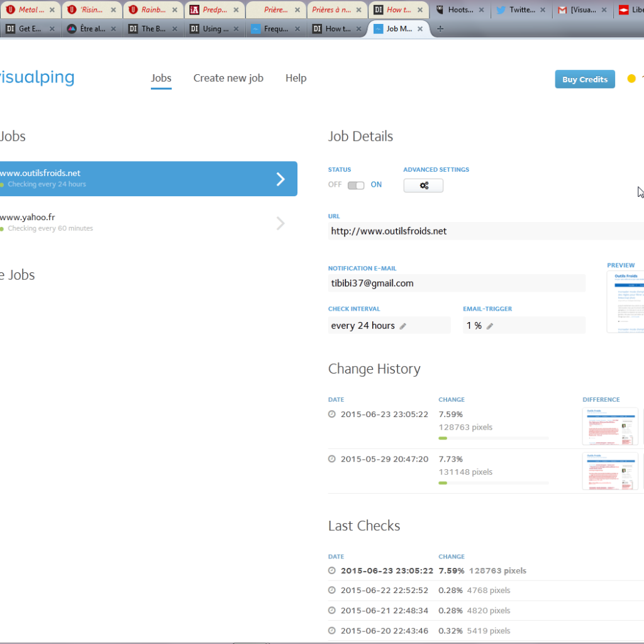Close the Prières à n... browser tab
The height and width of the screenshot is (644, 644).
(358, 10)
